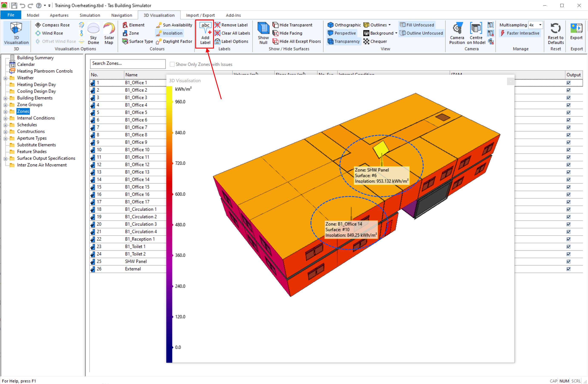
Task: Colour surfaces by Element
Action: (x=133, y=25)
